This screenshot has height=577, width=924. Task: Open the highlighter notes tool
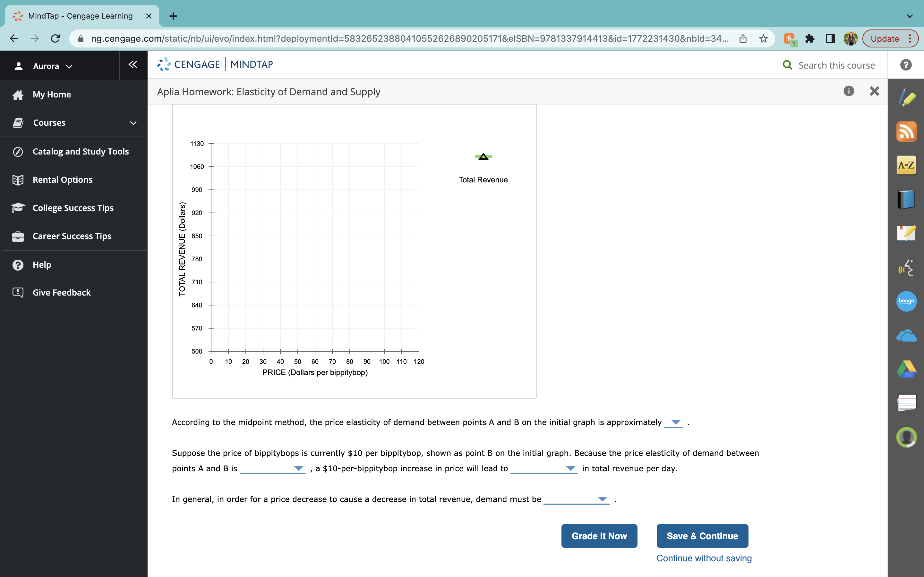tap(907, 97)
